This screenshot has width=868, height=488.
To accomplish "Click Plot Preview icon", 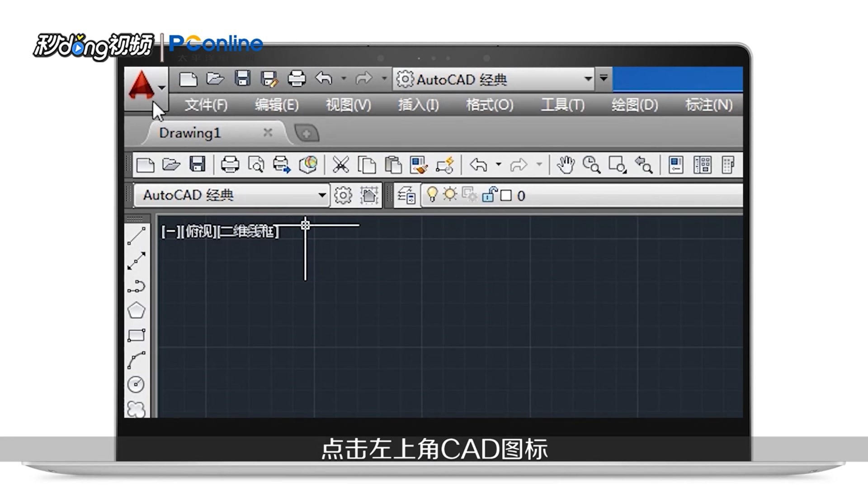I will (256, 165).
